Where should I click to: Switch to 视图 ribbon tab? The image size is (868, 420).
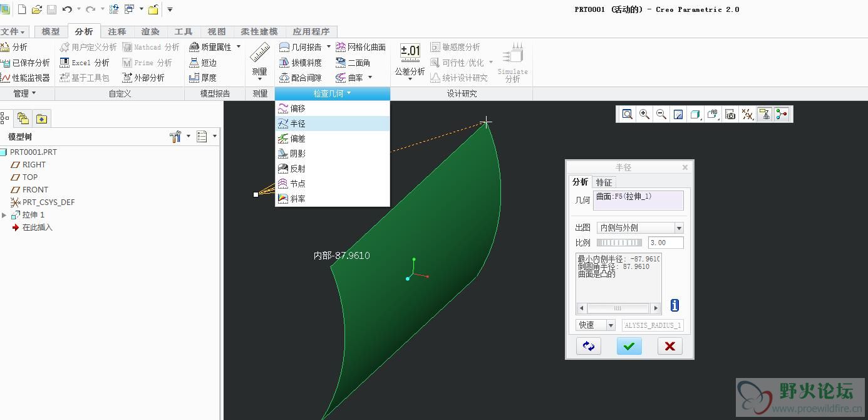(x=216, y=31)
